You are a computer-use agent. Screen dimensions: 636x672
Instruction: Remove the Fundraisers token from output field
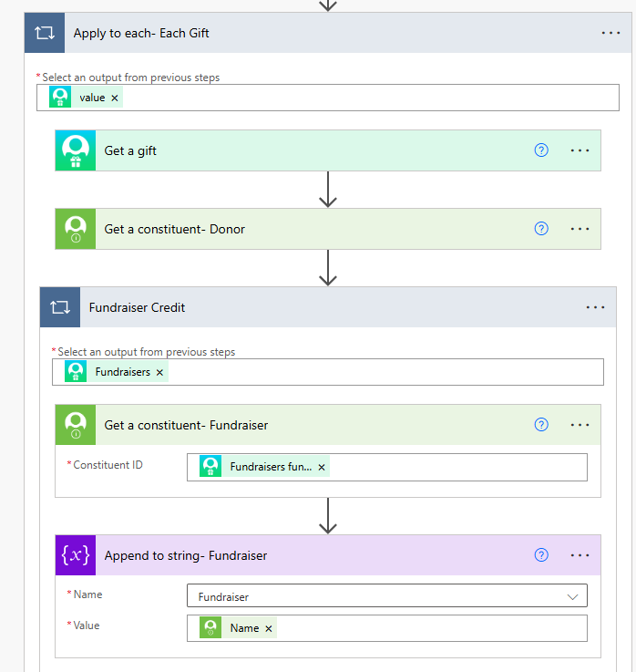pos(159,372)
